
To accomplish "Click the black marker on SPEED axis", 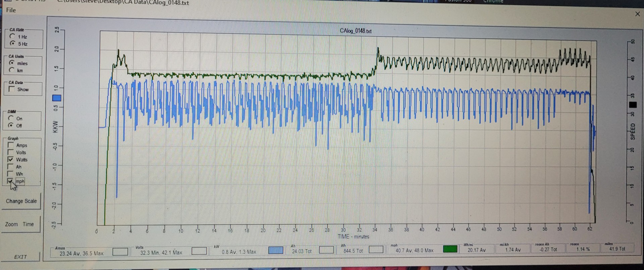I will point(633,105).
